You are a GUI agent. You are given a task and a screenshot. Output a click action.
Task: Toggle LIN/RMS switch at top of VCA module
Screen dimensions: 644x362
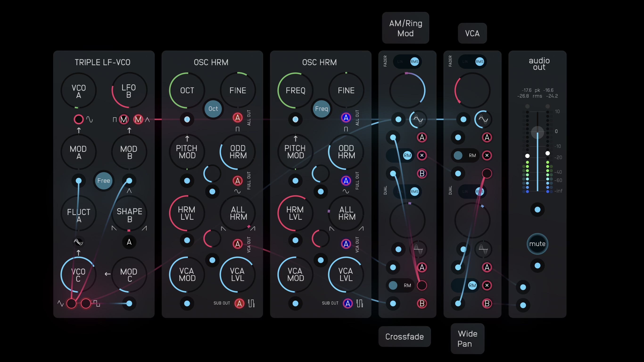[472, 61]
